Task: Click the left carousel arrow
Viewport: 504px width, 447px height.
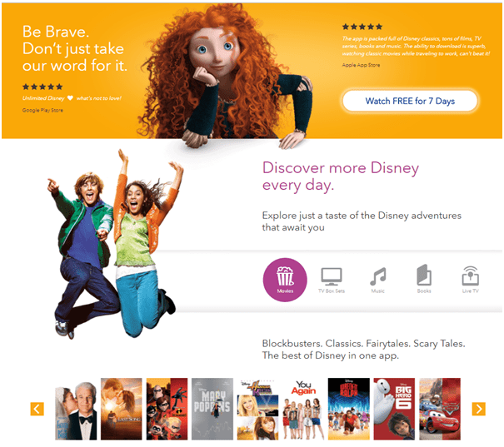Action: (37, 409)
